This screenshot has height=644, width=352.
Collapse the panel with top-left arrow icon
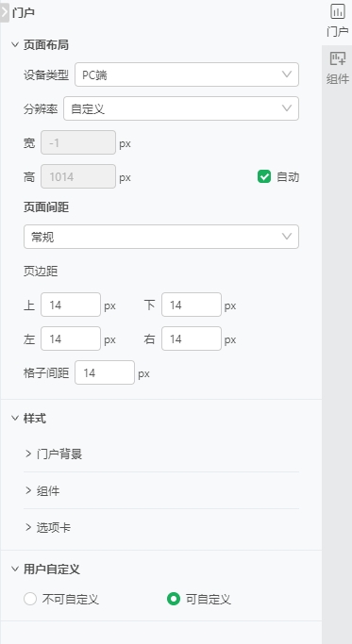pos(5,12)
